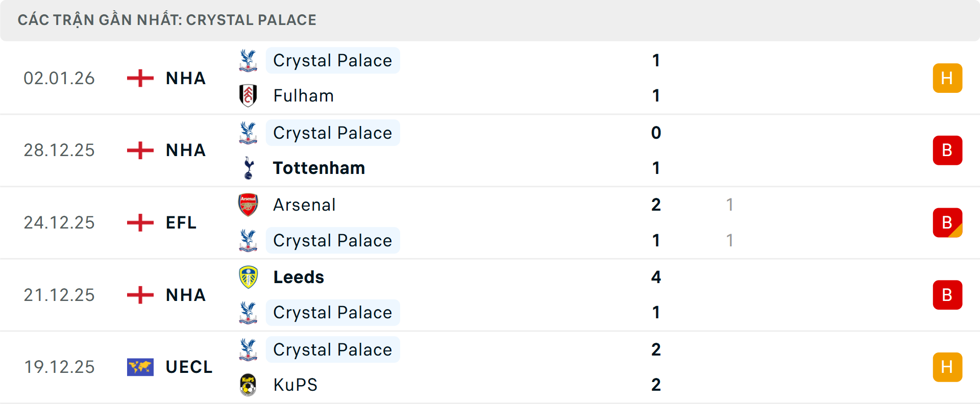Click the Leeds club badge
The width and height of the screenshot is (980, 404).
pyautogui.click(x=249, y=277)
